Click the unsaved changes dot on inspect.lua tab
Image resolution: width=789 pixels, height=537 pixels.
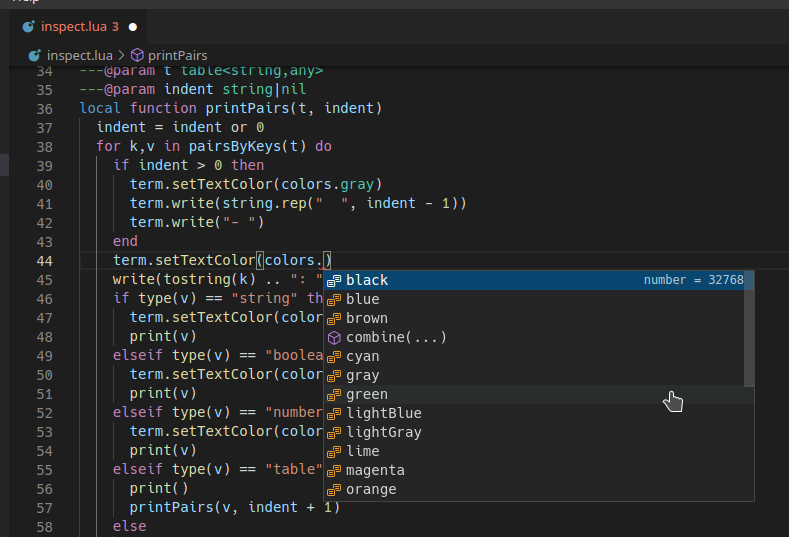coord(133,27)
